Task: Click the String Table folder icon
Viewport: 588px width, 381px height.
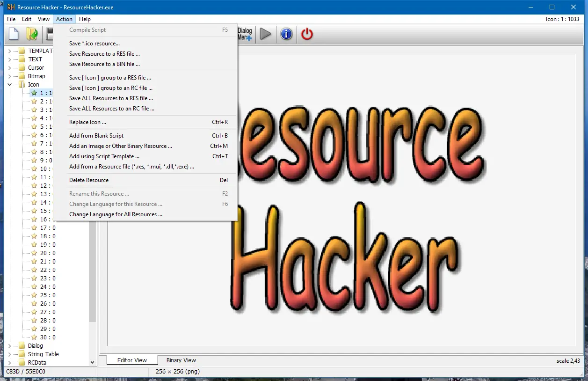Action: (22, 354)
